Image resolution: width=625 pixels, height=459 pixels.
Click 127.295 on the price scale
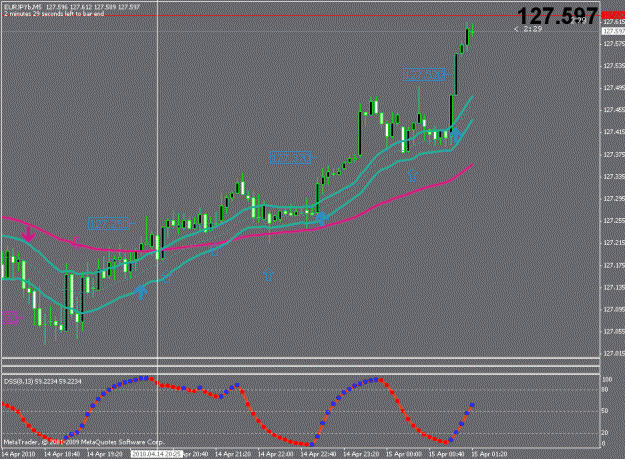point(614,198)
